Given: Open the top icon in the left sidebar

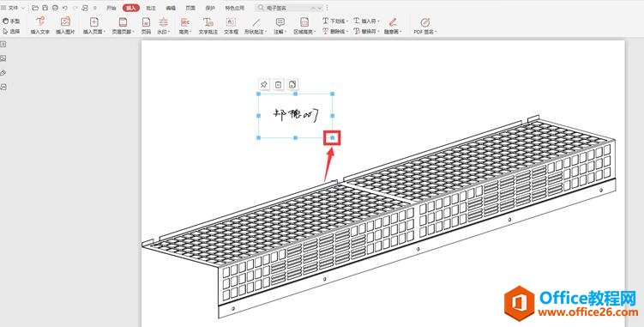Looking at the screenshot, I should tap(3, 44).
